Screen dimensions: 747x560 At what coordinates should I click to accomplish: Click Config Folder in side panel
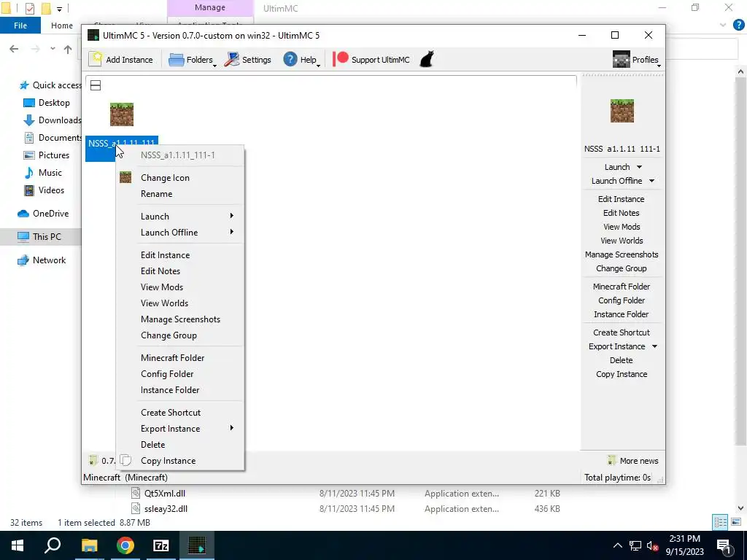(x=622, y=300)
